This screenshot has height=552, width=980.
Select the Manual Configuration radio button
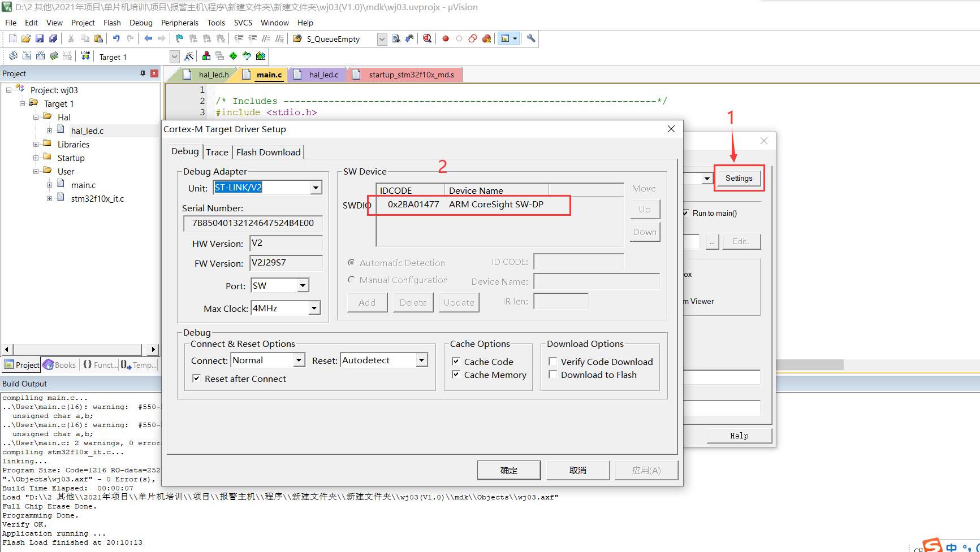coord(352,280)
